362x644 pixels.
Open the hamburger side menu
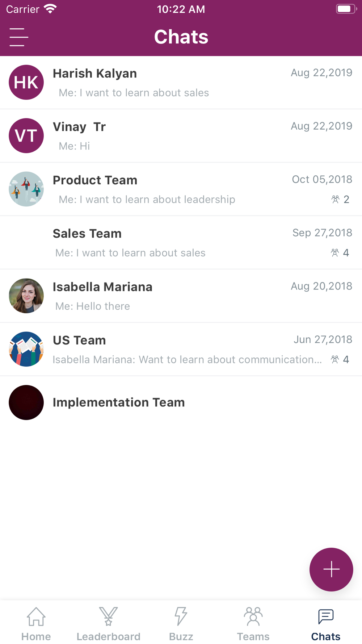point(19,37)
